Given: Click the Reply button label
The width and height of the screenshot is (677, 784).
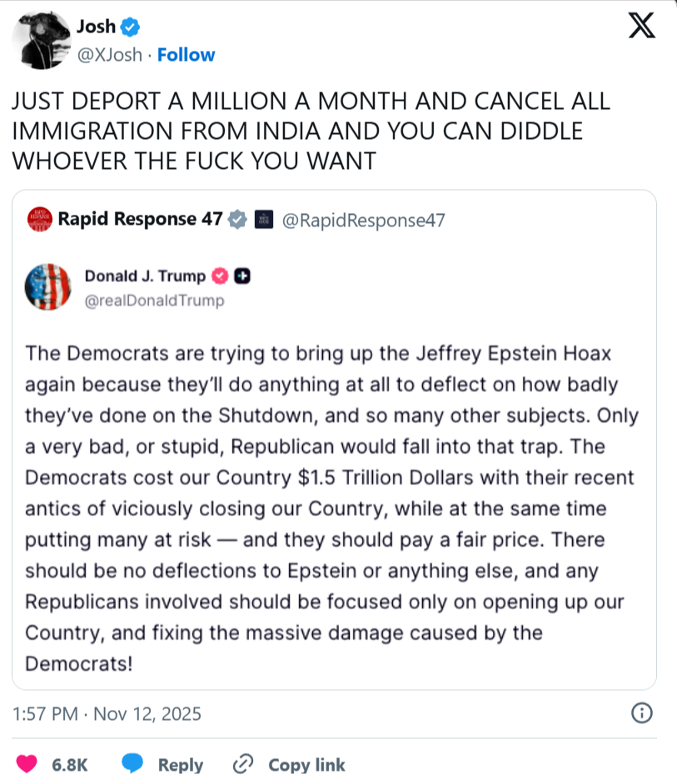Looking at the screenshot, I should (x=181, y=765).
